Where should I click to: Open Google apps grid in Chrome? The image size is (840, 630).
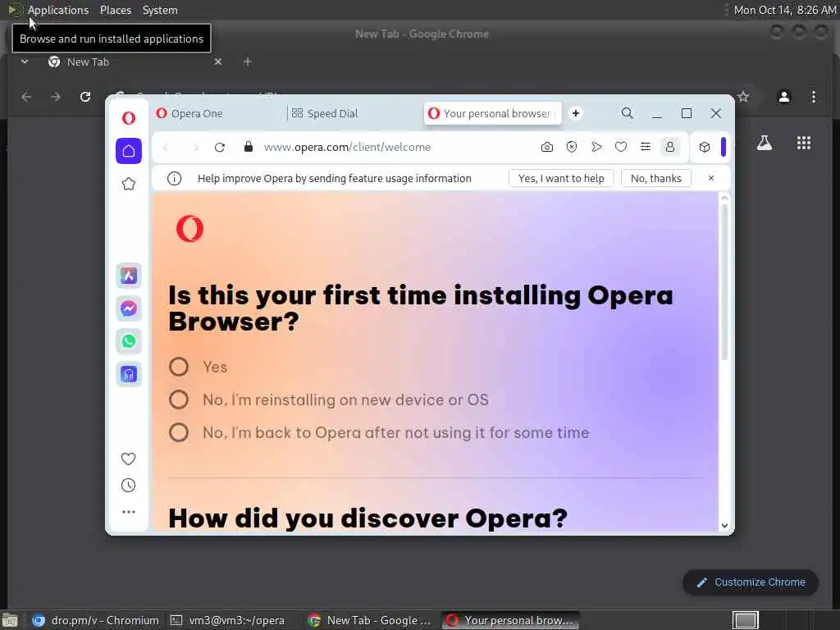[804, 143]
